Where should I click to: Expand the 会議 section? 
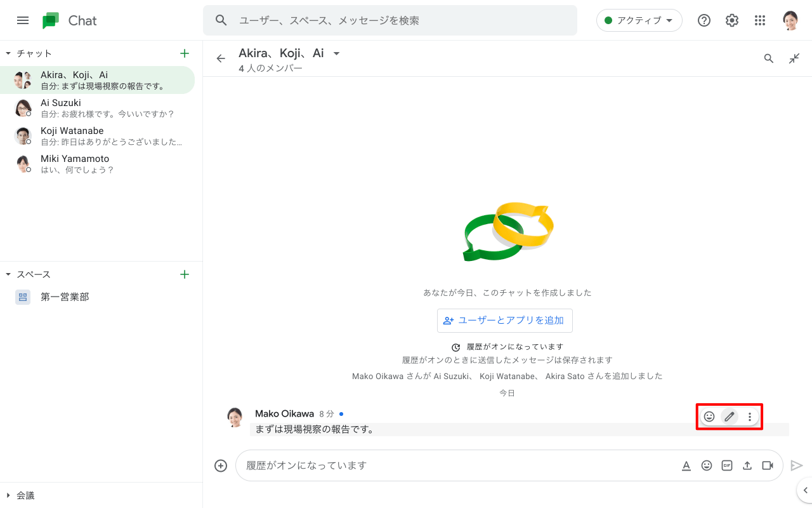pos(8,495)
